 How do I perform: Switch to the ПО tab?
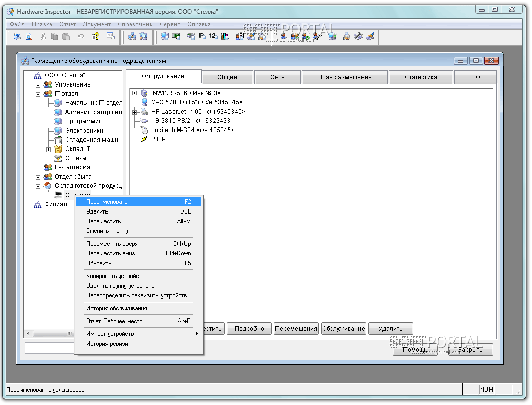pyautogui.click(x=475, y=77)
